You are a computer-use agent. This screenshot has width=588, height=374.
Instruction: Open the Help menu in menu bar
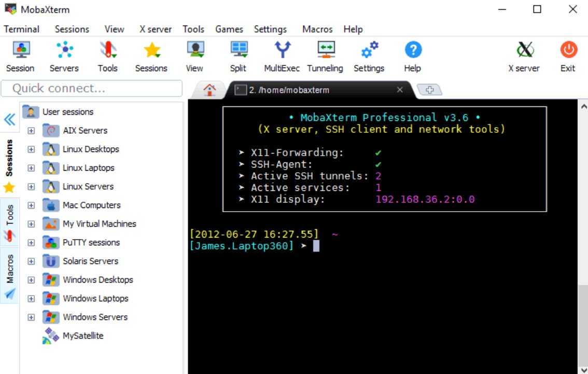coord(353,29)
